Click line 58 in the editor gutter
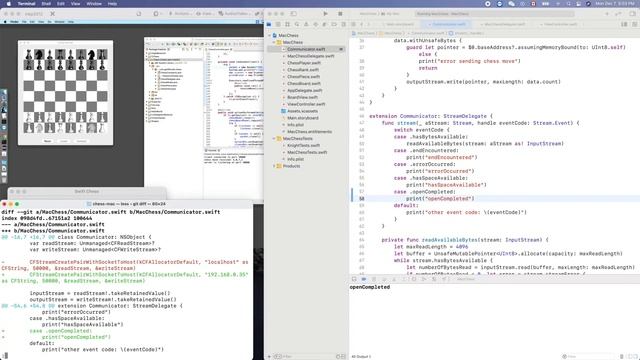Viewport: 640px width, 360px height. click(361, 199)
